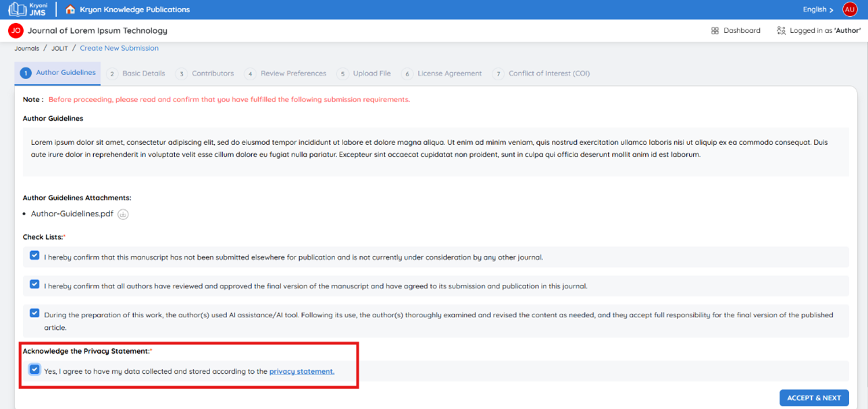Click the logged-in user role icon

(x=781, y=30)
